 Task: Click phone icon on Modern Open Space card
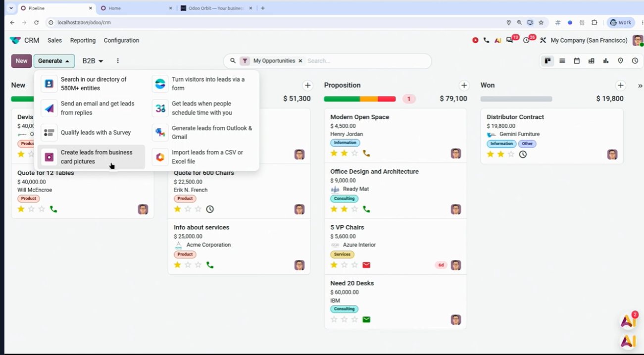(x=366, y=153)
